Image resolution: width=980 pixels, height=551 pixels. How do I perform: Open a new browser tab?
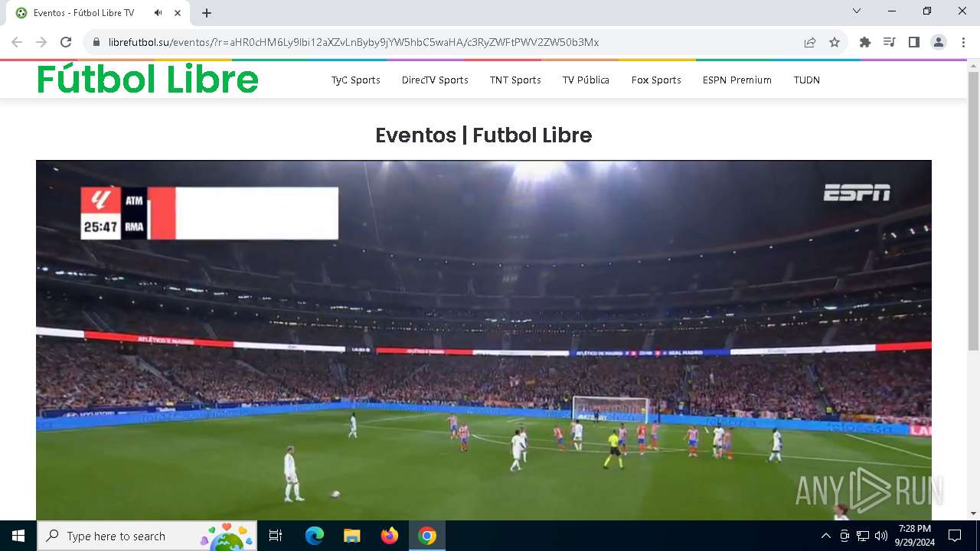(x=207, y=13)
